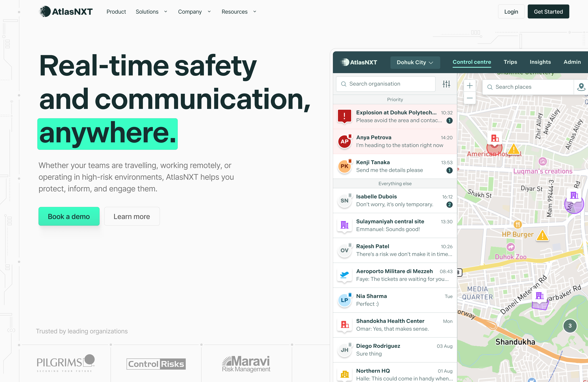Click the map zoom out minus button
The height and width of the screenshot is (382, 588).
click(x=470, y=98)
